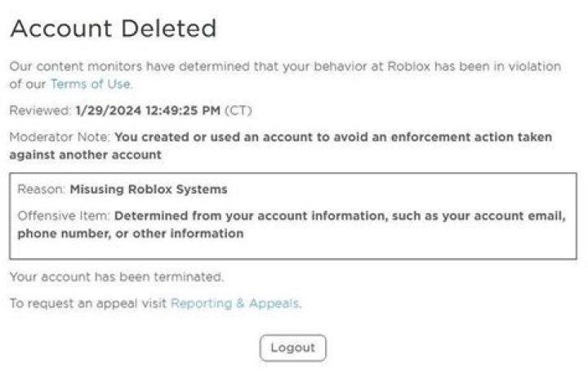The height and width of the screenshot is (387, 588).
Task: Click "Your account has been terminated." message
Action: (116, 277)
